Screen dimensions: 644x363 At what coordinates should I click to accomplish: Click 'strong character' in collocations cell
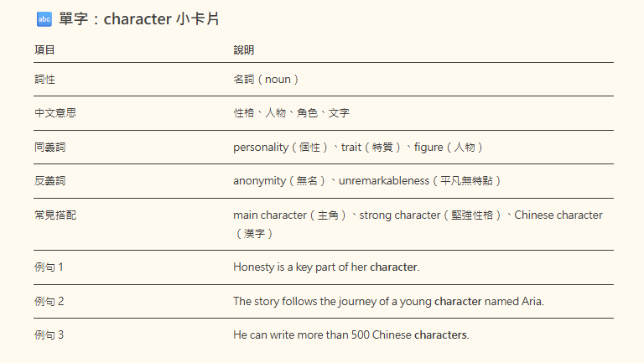coord(400,215)
